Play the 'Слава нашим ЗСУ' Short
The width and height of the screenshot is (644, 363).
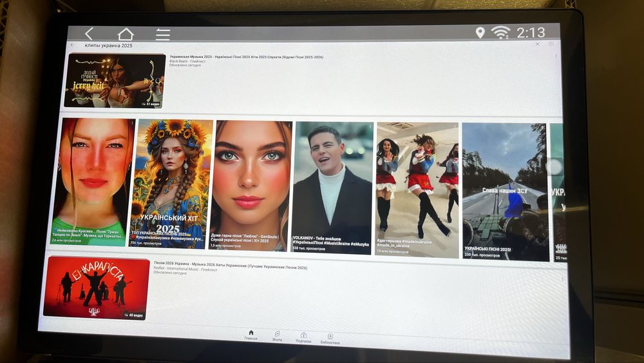505,192
